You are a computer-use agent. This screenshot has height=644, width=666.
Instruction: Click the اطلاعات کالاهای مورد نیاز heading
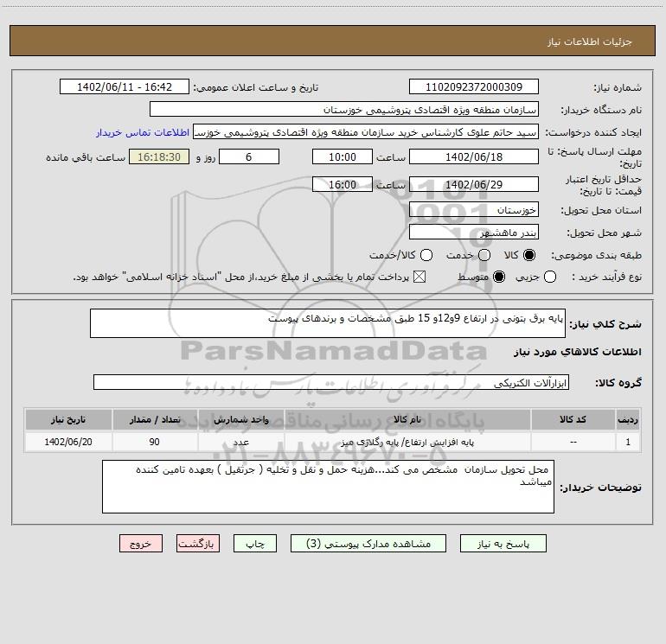[x=577, y=352]
